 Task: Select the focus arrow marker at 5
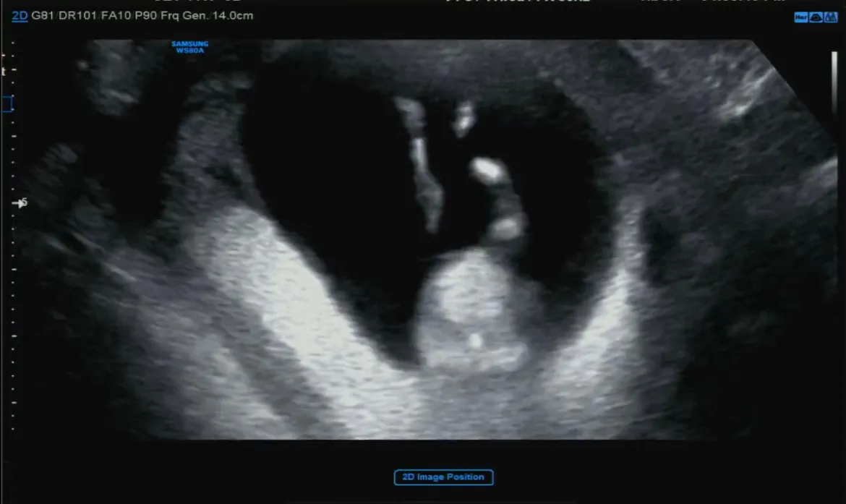20,203
